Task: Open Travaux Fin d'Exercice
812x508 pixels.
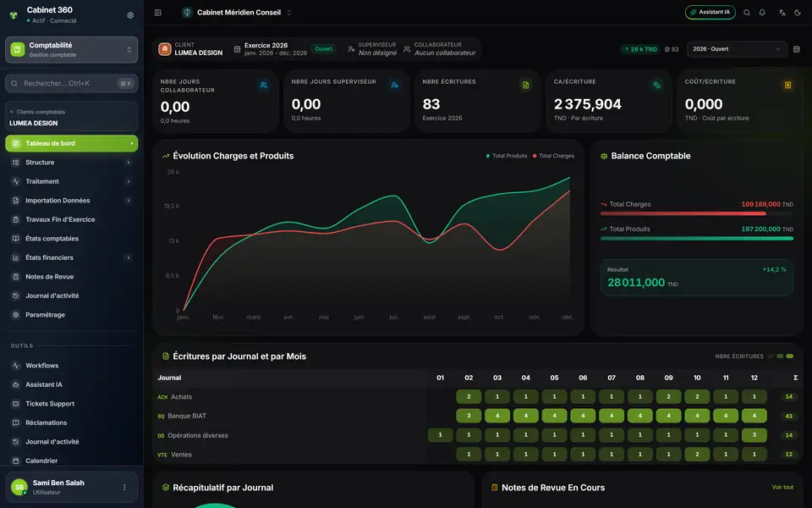Action: pos(71,220)
